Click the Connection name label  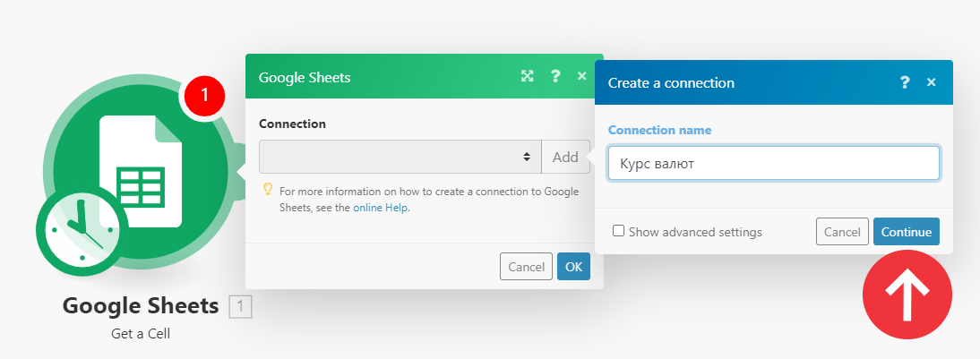(x=659, y=131)
